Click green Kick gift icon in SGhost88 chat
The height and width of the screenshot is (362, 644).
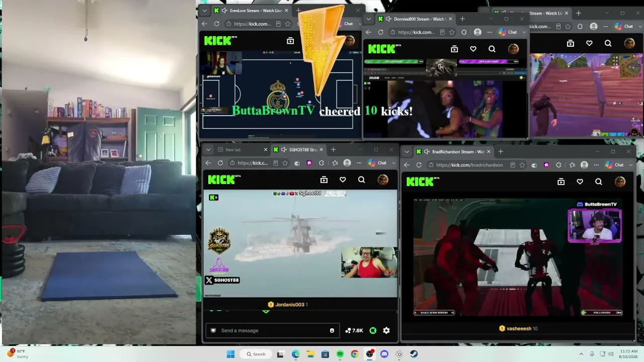[x=373, y=330]
